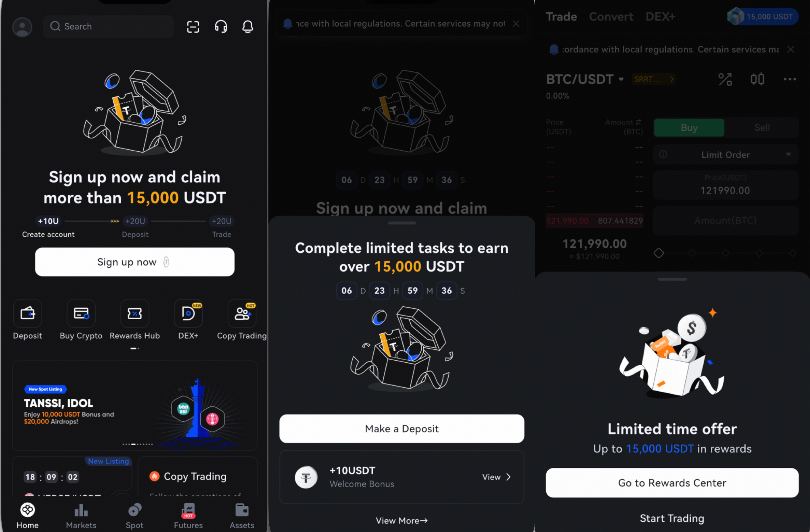The height and width of the screenshot is (532, 810).
Task: Open the QR scan icon
Action: (x=193, y=27)
